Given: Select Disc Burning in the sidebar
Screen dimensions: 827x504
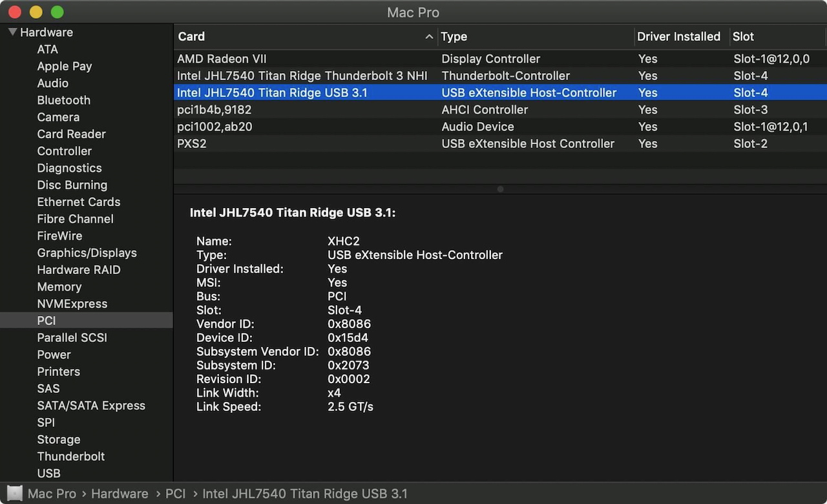Looking at the screenshot, I should pyautogui.click(x=72, y=185).
